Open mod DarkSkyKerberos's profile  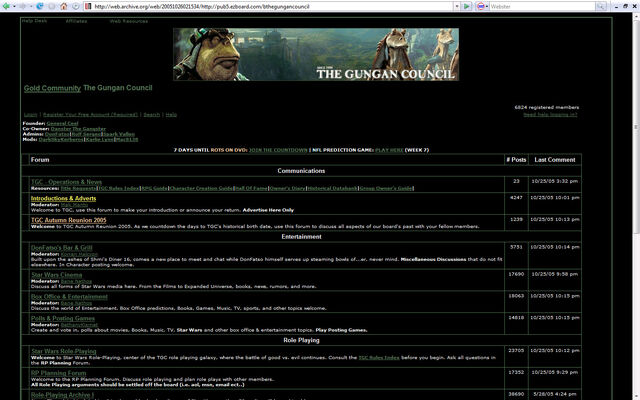pos(61,139)
